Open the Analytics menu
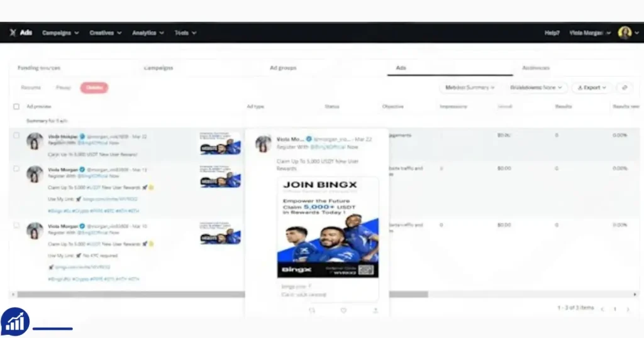This screenshot has width=644, height=338. point(148,33)
